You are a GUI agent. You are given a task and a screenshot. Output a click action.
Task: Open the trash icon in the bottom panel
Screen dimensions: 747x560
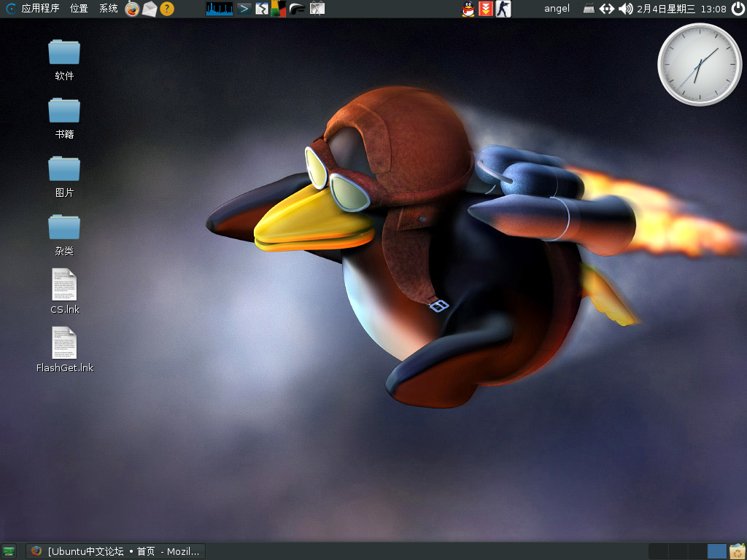point(738,551)
